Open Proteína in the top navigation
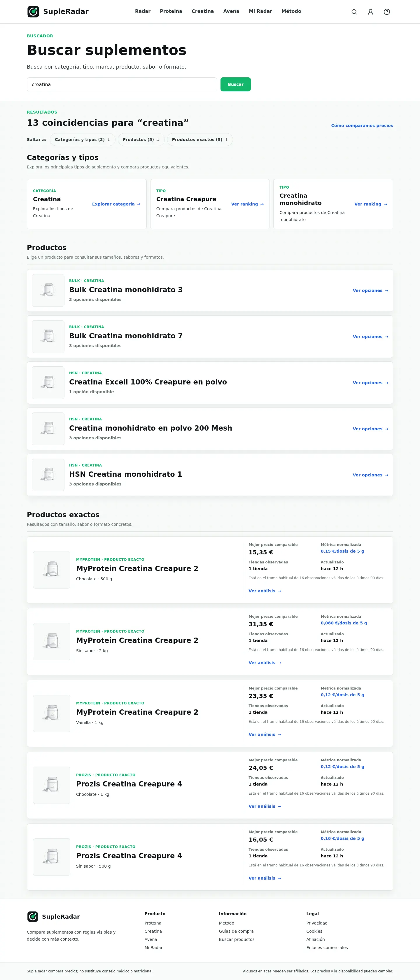This screenshot has width=420, height=980. (x=171, y=11)
